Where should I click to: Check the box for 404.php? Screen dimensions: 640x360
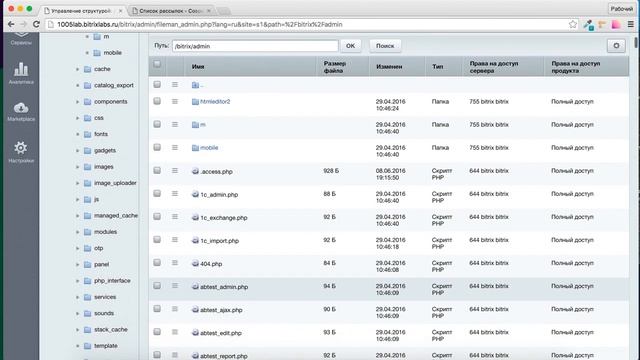point(157,262)
